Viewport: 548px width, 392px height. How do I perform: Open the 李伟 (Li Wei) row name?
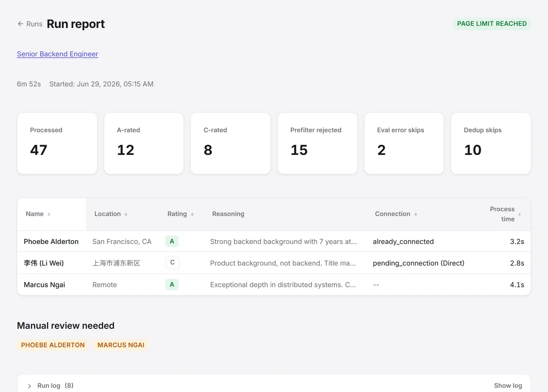(44, 263)
